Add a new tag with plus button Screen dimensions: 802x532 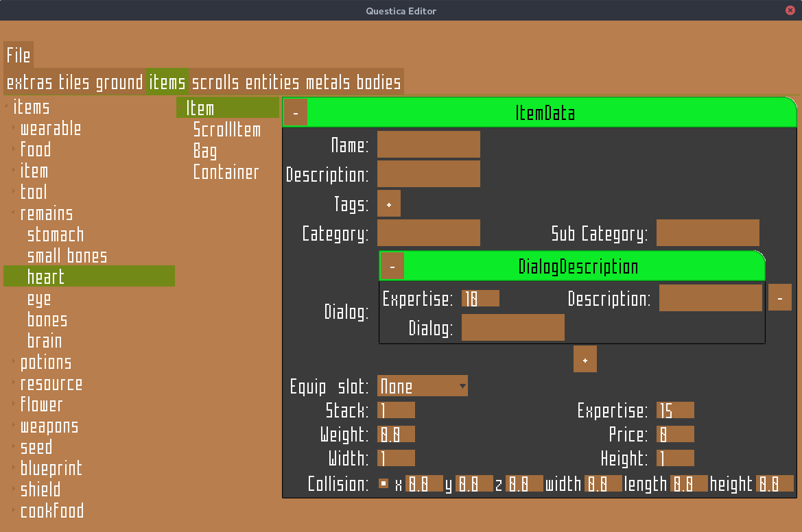[389, 204]
